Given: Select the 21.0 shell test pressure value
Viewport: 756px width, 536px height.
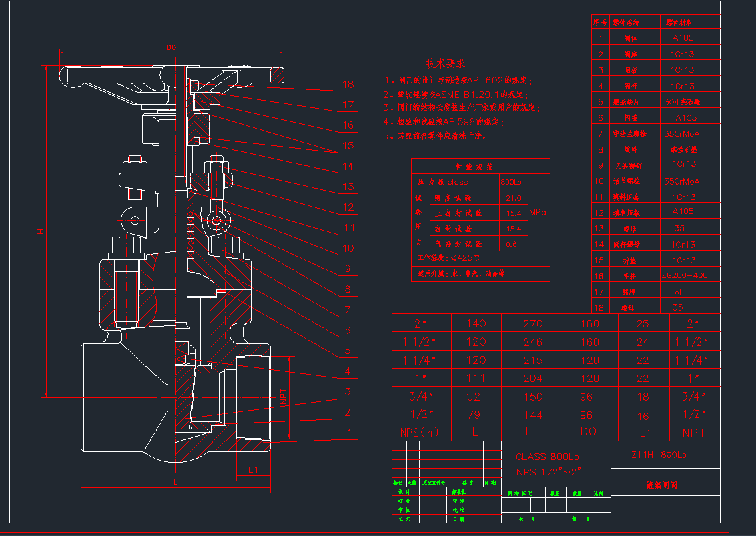Looking at the screenshot, I should click(513, 198).
